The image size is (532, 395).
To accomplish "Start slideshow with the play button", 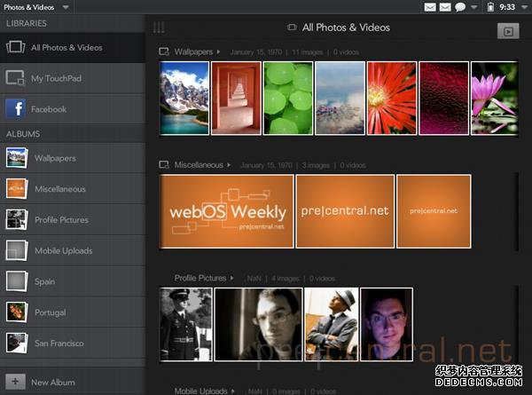I will (508, 32).
